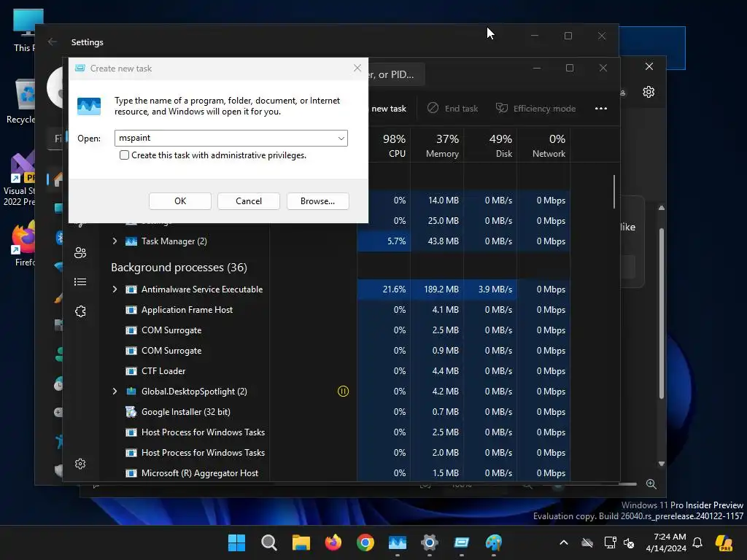Switch to Task Manager taskbar icon
The height and width of the screenshot is (560, 747).
(x=398, y=542)
